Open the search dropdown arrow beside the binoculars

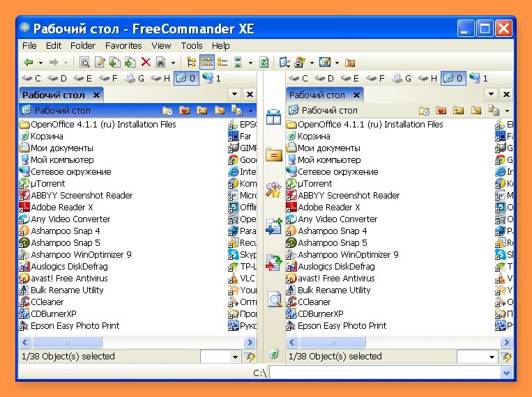173,63
